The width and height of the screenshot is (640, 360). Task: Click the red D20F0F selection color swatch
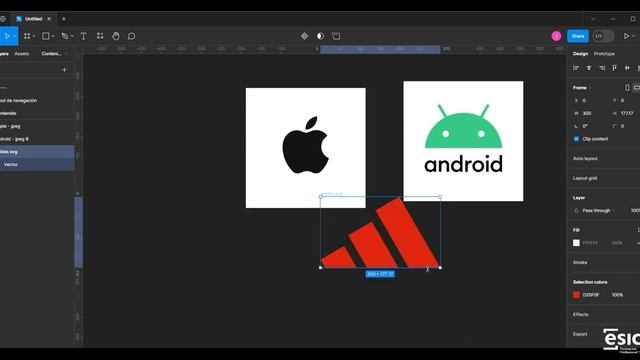click(x=576, y=295)
